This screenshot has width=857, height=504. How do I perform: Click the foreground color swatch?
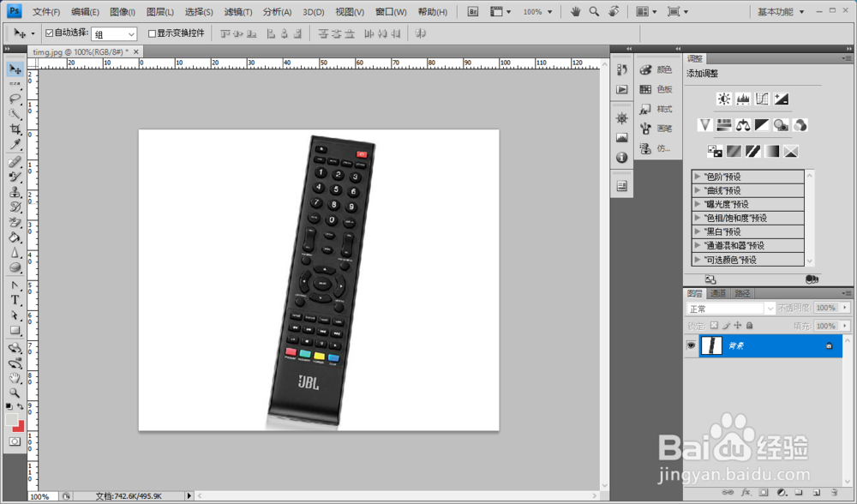click(x=11, y=420)
